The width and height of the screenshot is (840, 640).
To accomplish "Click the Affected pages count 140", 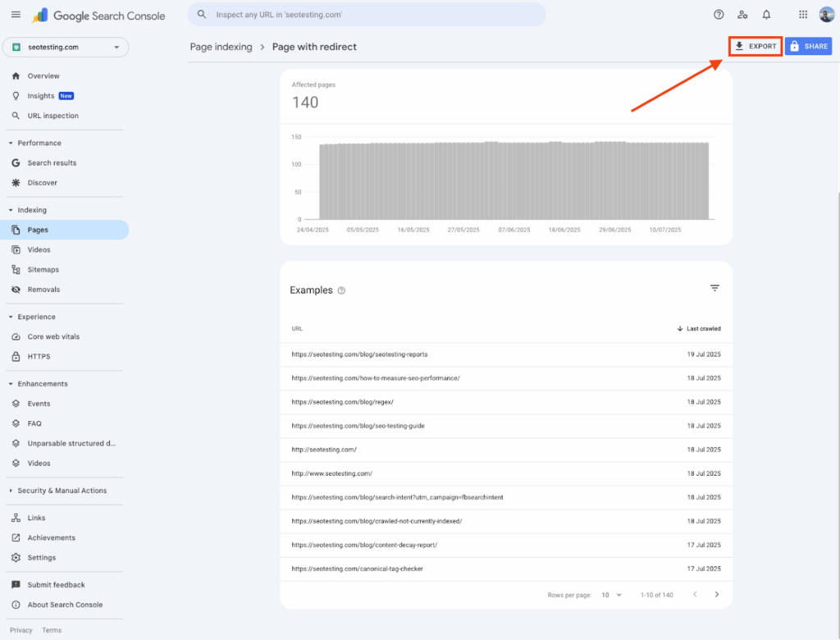I will [x=305, y=103].
